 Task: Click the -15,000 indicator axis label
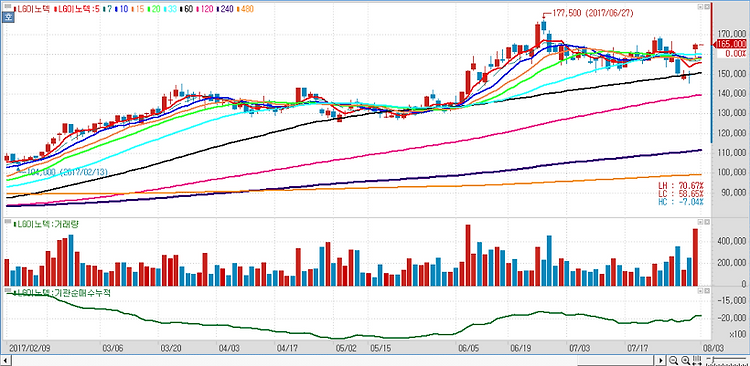pos(733,300)
